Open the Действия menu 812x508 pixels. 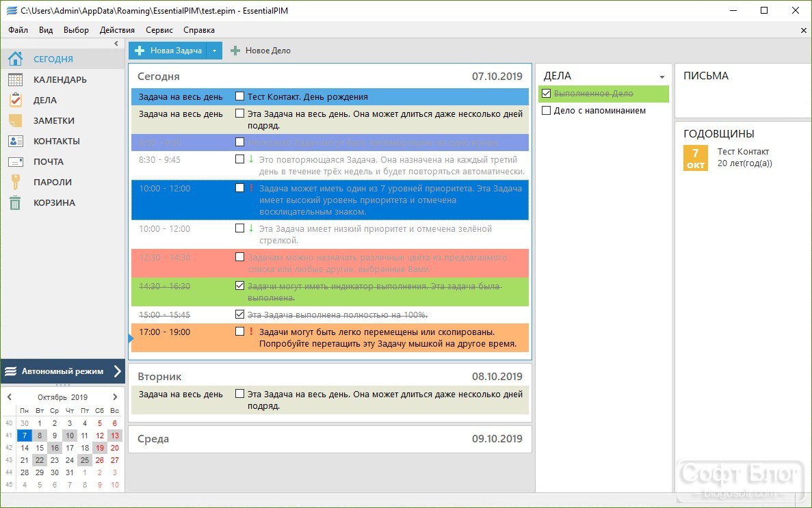click(x=117, y=30)
